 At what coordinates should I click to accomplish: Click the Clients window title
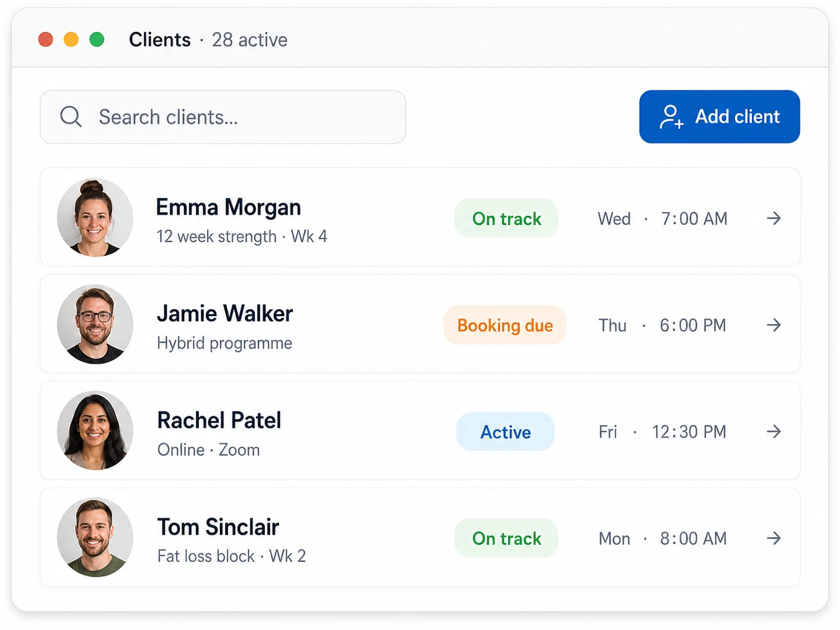tap(160, 39)
